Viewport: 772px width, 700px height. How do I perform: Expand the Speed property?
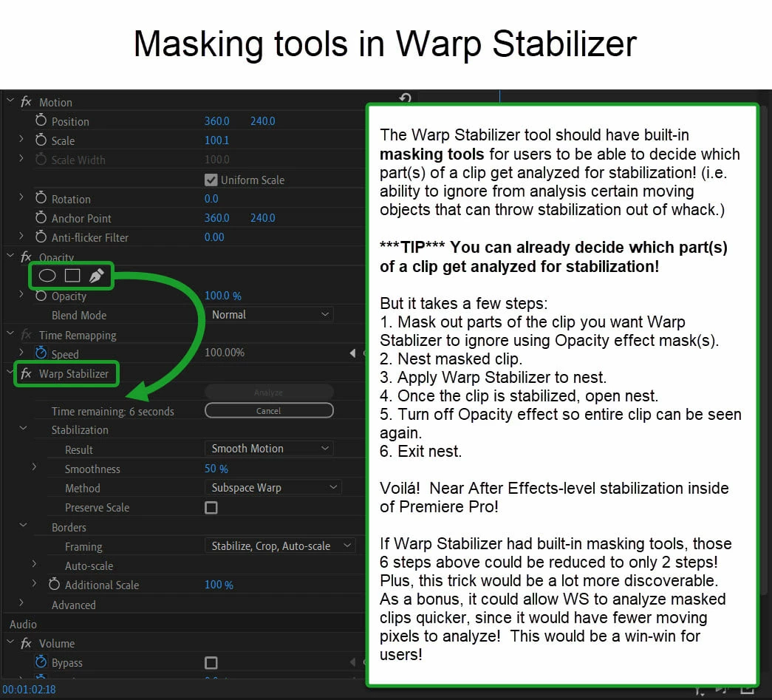21,352
